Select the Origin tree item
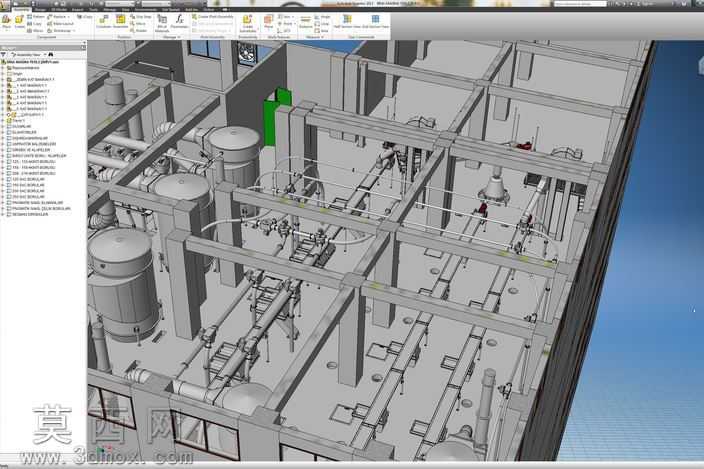 [x=15, y=74]
